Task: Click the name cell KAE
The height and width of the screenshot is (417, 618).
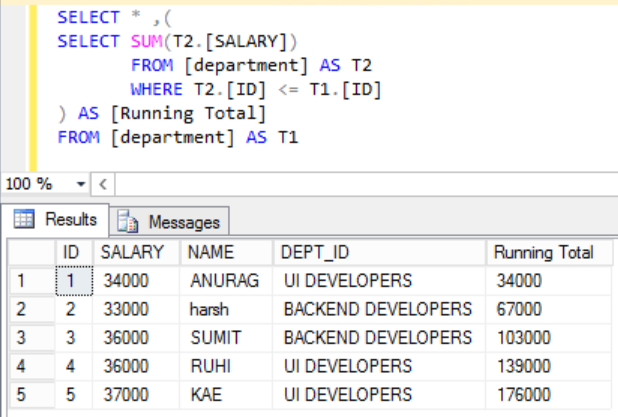Action: pos(226,395)
